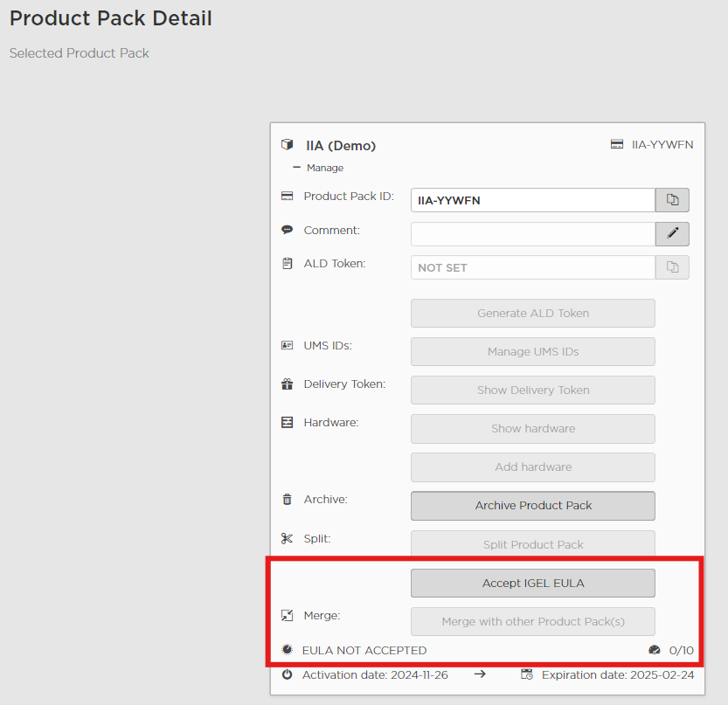Click Show Delivery Token button

pos(533,391)
